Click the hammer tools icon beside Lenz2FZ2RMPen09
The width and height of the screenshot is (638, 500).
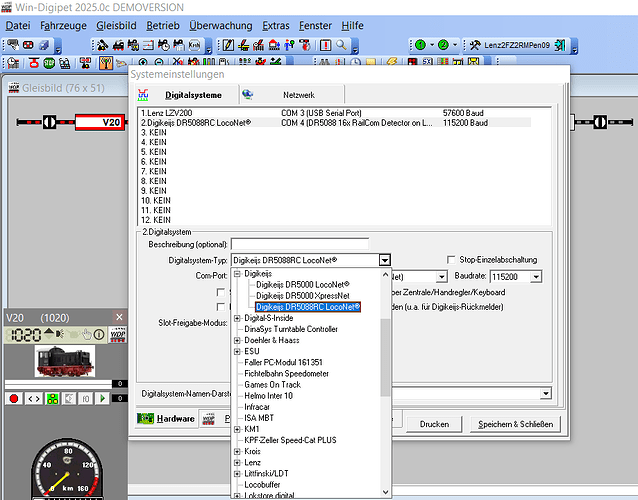pyautogui.click(x=475, y=45)
